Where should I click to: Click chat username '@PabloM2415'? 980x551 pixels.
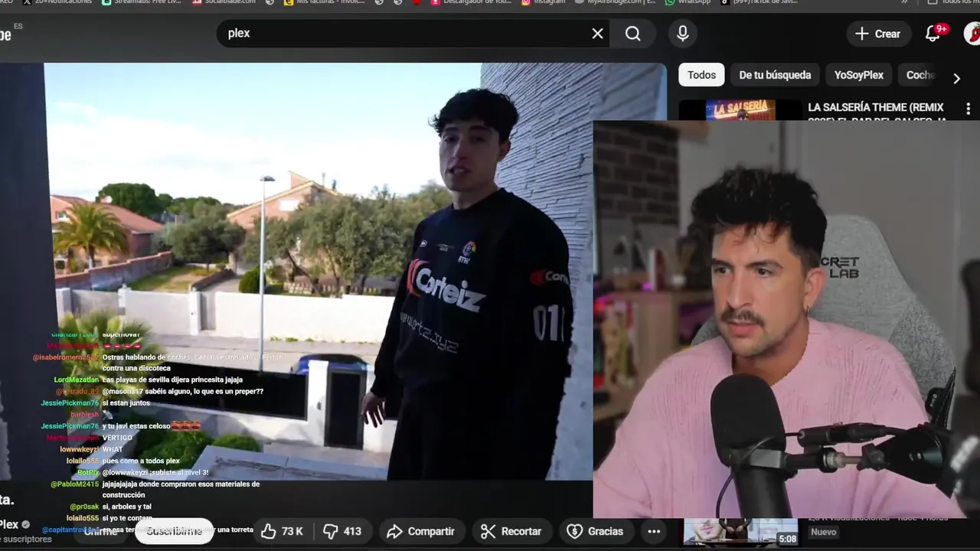point(74,484)
